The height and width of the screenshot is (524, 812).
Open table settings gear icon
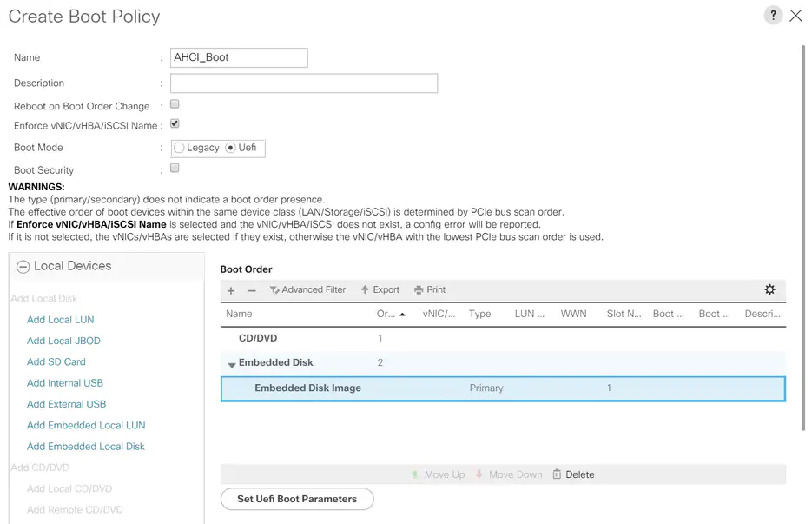769,289
